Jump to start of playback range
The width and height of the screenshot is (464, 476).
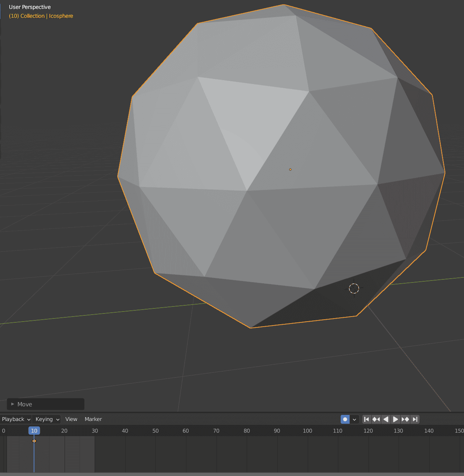[x=367, y=419]
